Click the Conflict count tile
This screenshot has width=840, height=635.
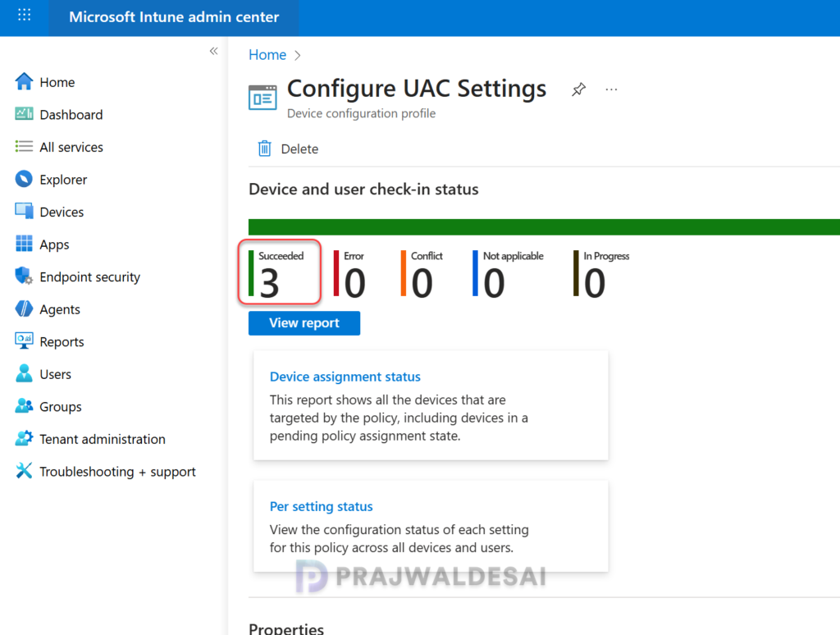[422, 274]
